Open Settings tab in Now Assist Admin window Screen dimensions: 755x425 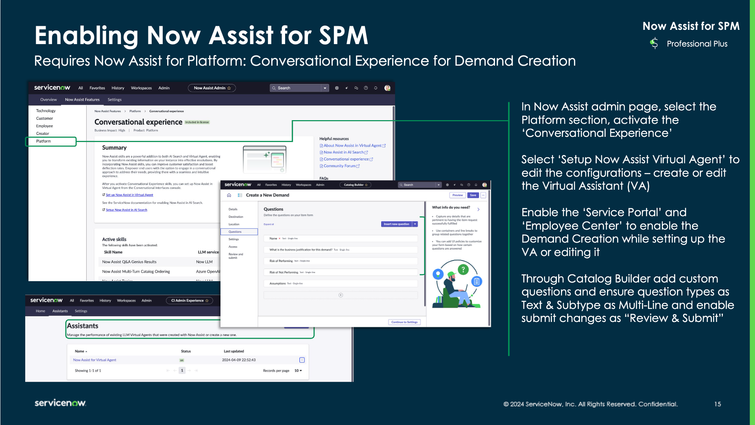pyautogui.click(x=115, y=100)
